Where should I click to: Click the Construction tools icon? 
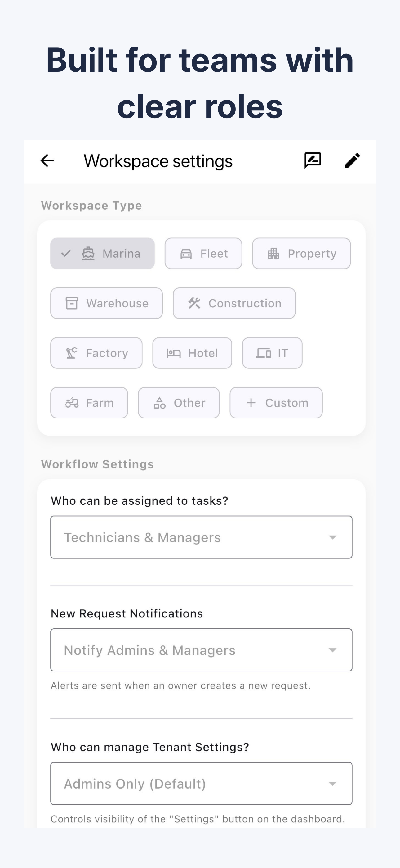pyautogui.click(x=195, y=303)
